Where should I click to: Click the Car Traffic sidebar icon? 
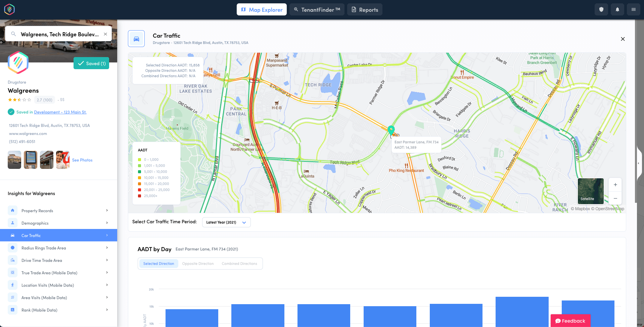(12, 235)
